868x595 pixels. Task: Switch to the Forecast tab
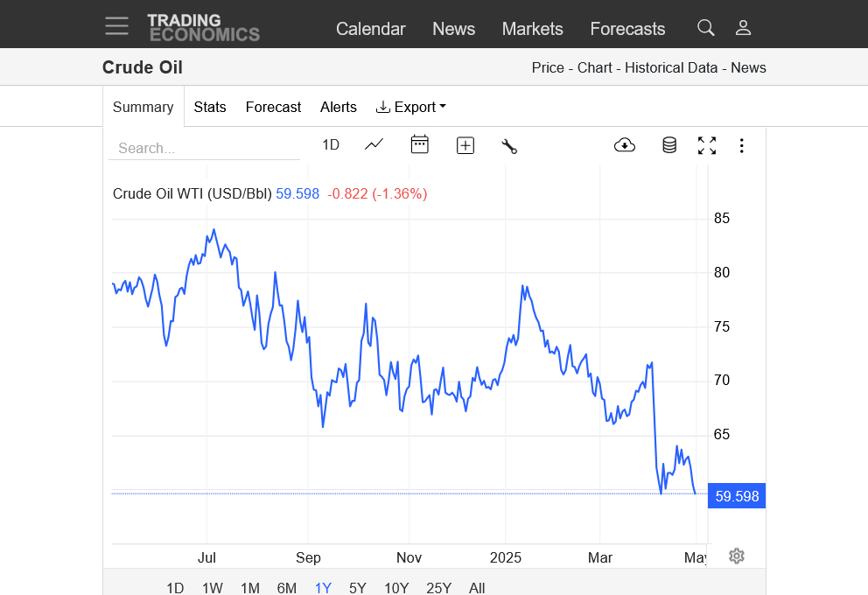(273, 107)
